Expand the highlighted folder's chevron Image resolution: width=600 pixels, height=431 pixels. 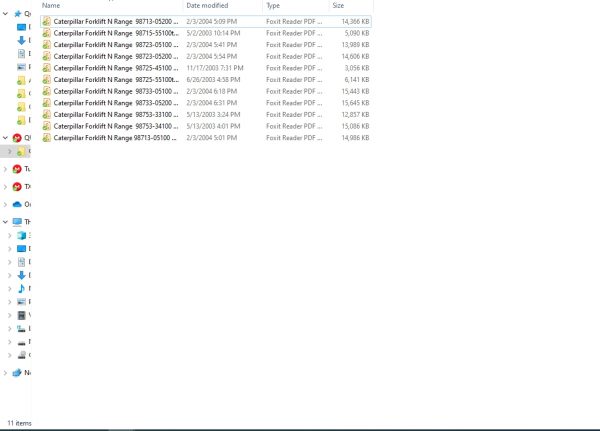coord(10,152)
